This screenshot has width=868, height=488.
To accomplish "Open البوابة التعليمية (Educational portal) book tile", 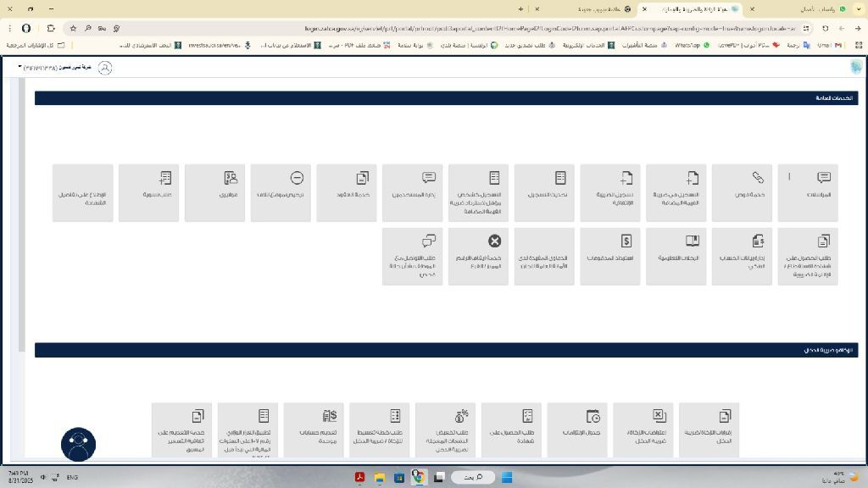I will pos(676,256).
